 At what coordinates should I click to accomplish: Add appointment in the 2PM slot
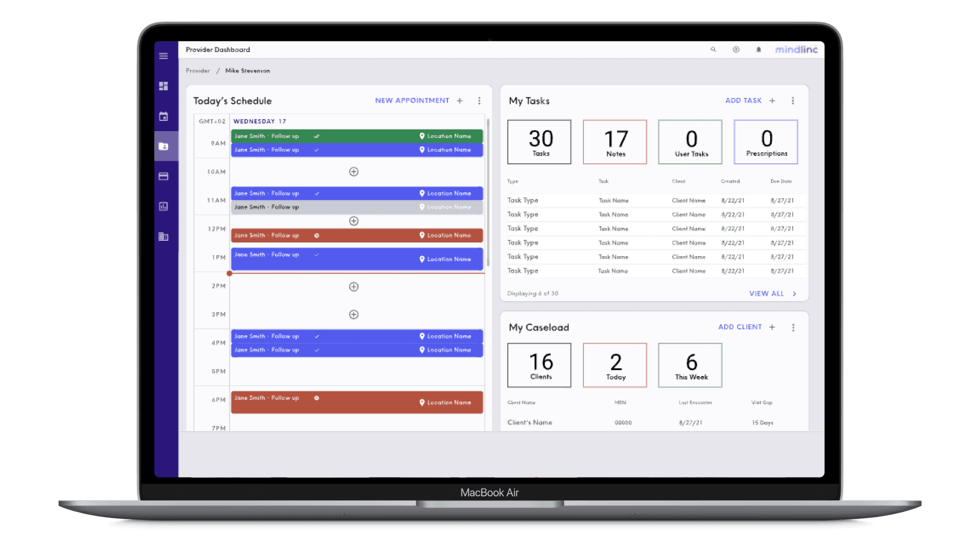point(354,287)
